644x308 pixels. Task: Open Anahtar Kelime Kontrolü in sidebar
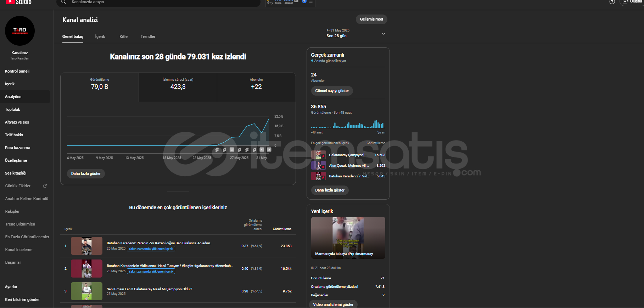pyautogui.click(x=25, y=199)
